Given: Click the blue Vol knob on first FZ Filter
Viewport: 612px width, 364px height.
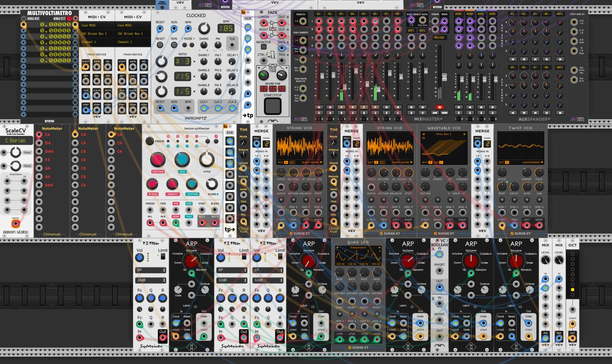Looking at the screenshot, I should (x=139, y=257).
